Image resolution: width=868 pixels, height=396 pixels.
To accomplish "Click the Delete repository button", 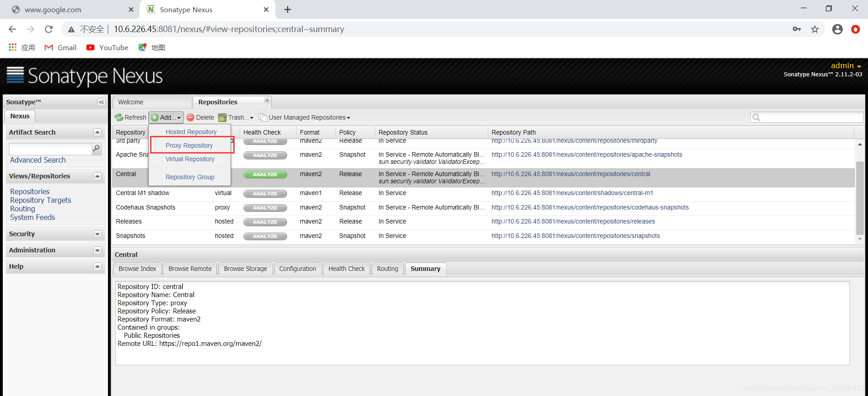I will click(200, 117).
